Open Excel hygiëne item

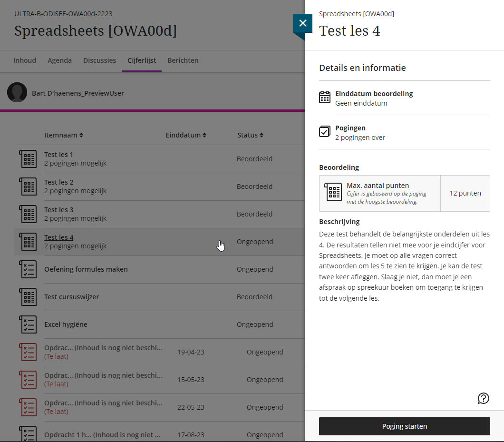(66, 324)
